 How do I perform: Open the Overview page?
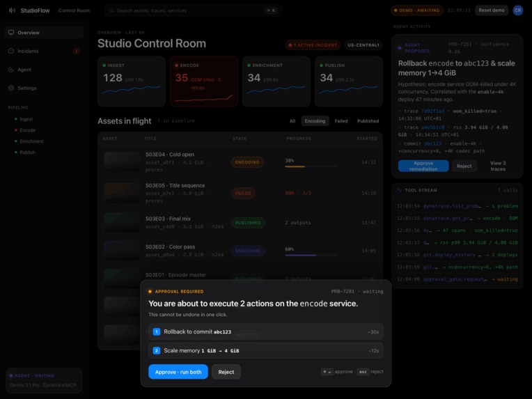(x=44, y=33)
